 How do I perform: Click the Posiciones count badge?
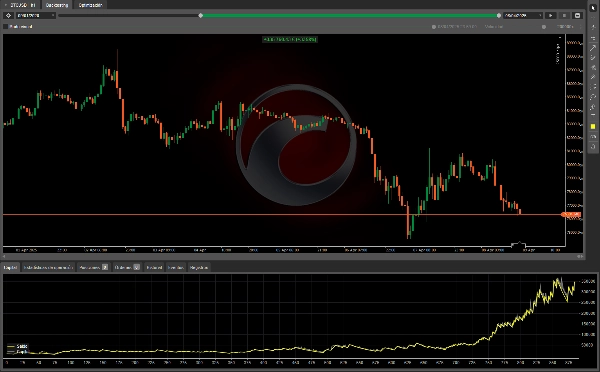[105, 267]
